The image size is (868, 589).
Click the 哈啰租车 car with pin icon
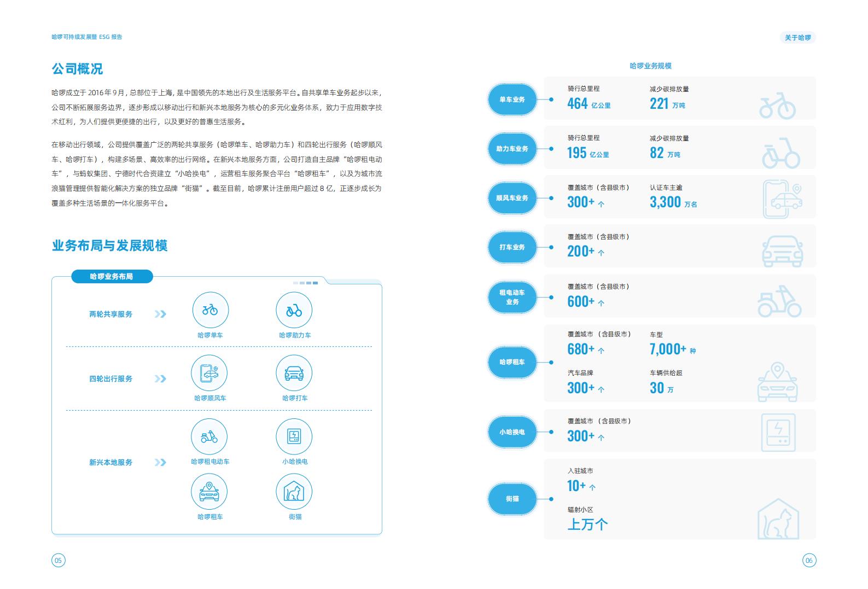[x=209, y=492]
